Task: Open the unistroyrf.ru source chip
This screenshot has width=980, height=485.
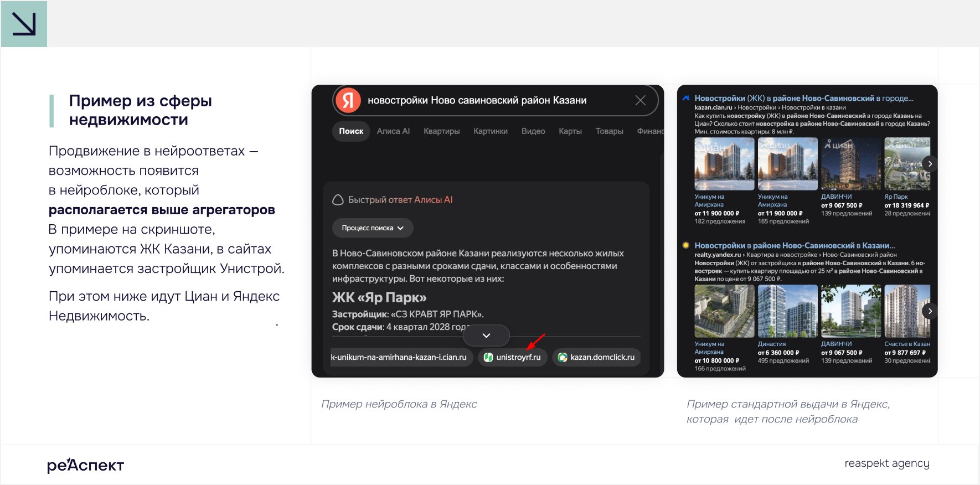Action: (x=513, y=357)
